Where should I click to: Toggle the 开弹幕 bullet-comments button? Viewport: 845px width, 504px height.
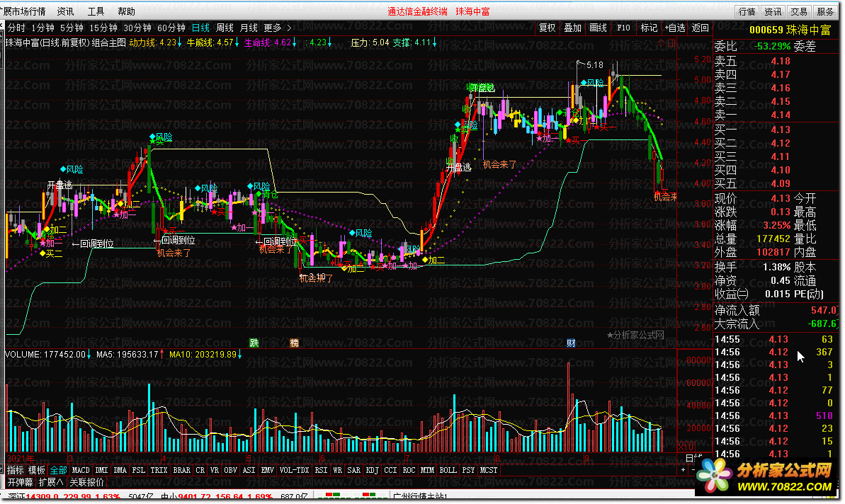[21, 483]
